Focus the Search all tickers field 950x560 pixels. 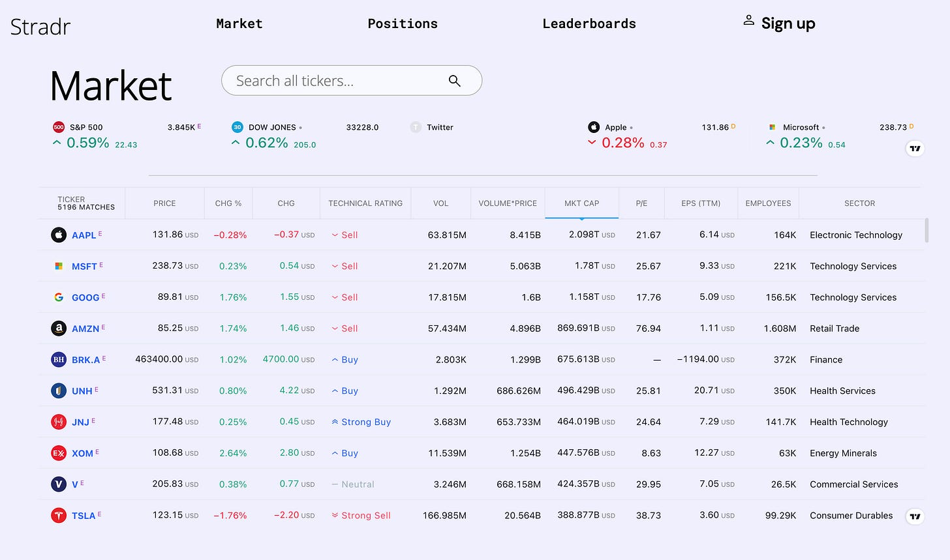point(352,81)
